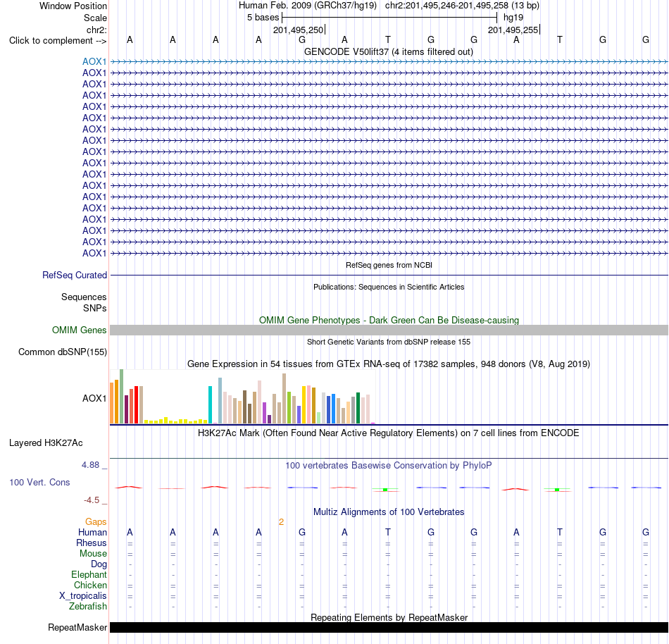Screen dimensions: 669x644
Task: Click the Window Position label
Action: 73,6
